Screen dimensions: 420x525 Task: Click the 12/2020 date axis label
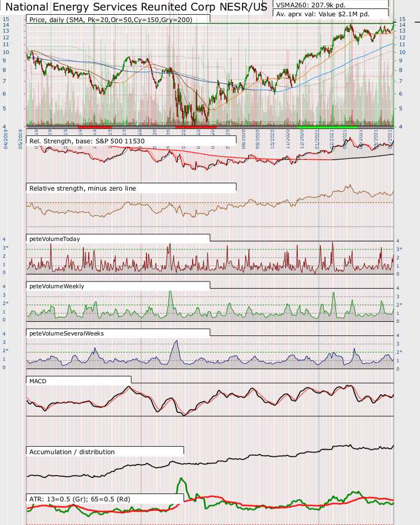tap(302, 139)
